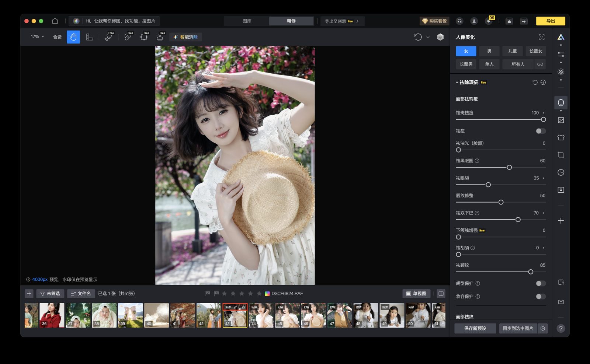The width and height of the screenshot is (590, 364).
Task: Click the yellow 导出 export button
Action: [551, 21]
